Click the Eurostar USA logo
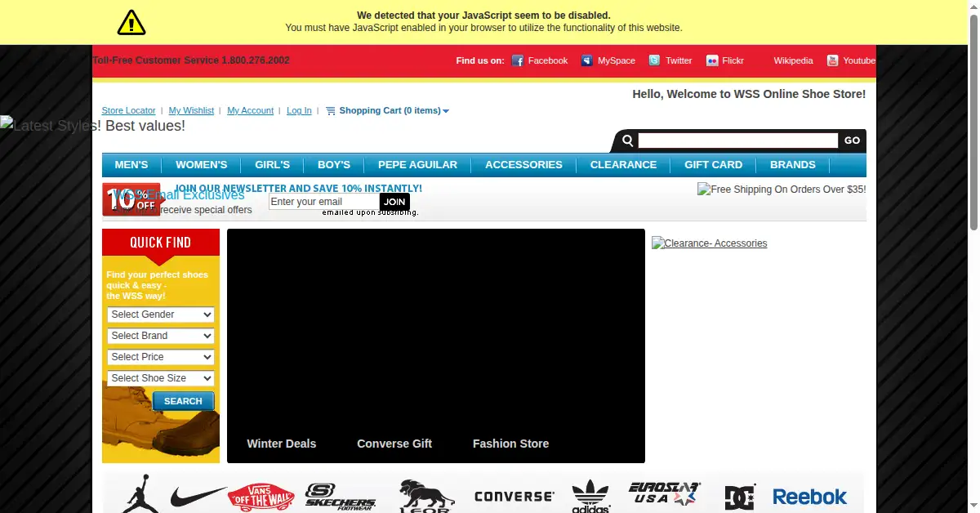 [x=663, y=493]
